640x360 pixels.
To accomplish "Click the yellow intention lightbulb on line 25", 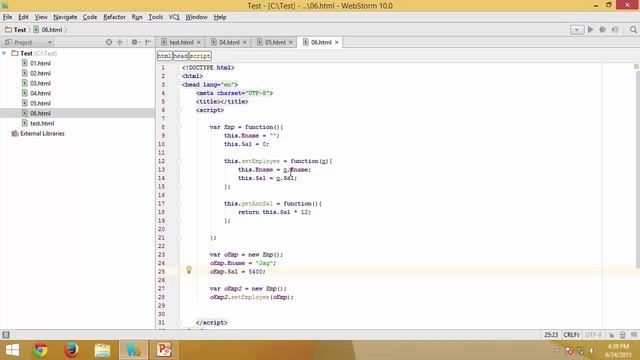I will click(189, 270).
